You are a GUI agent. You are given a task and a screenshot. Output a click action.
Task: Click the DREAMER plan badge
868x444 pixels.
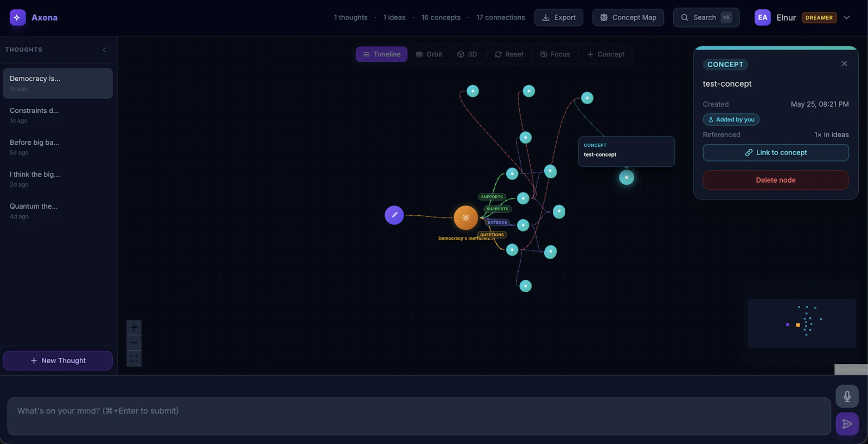[x=819, y=17]
